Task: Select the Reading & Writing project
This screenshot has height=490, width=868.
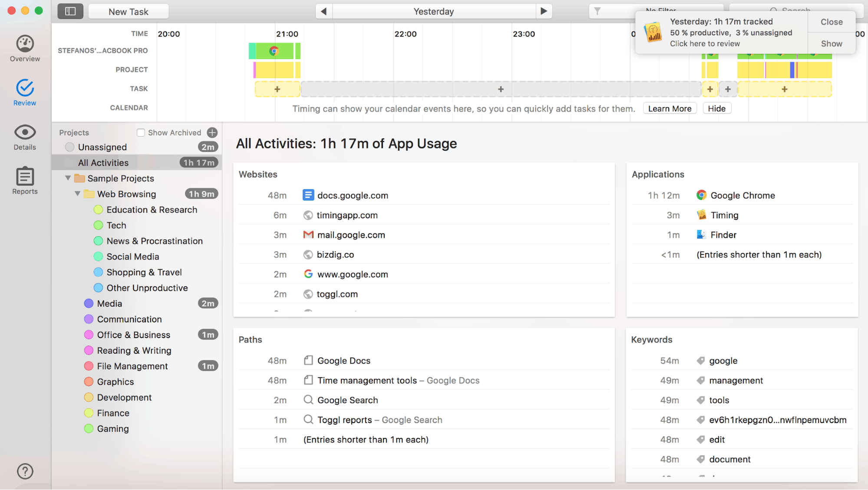Action: click(x=128, y=350)
